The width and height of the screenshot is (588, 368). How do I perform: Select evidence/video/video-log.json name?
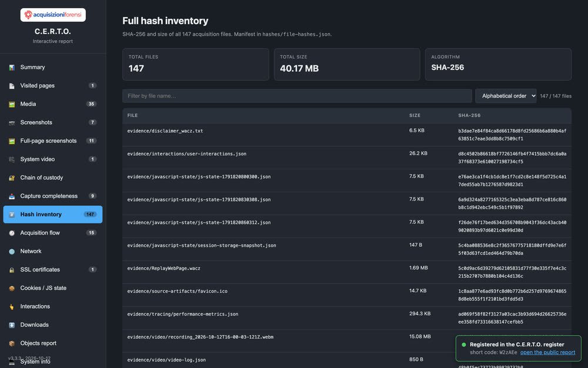click(166, 360)
